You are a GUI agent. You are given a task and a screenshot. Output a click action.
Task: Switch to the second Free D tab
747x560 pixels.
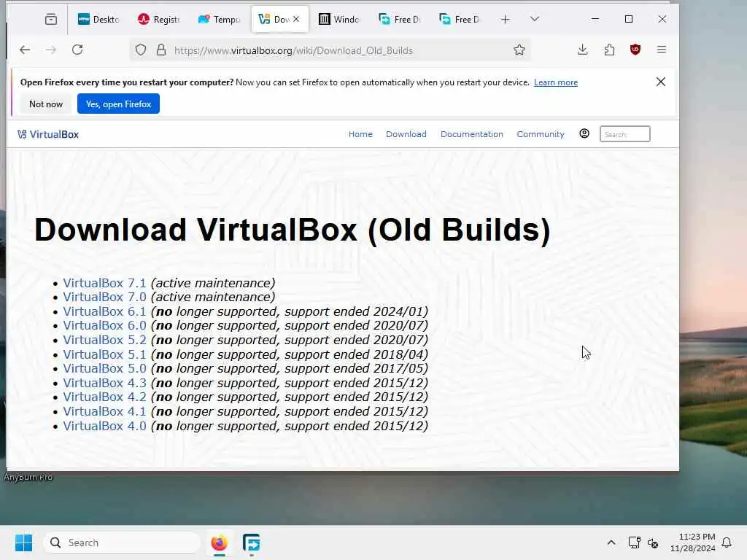460,19
